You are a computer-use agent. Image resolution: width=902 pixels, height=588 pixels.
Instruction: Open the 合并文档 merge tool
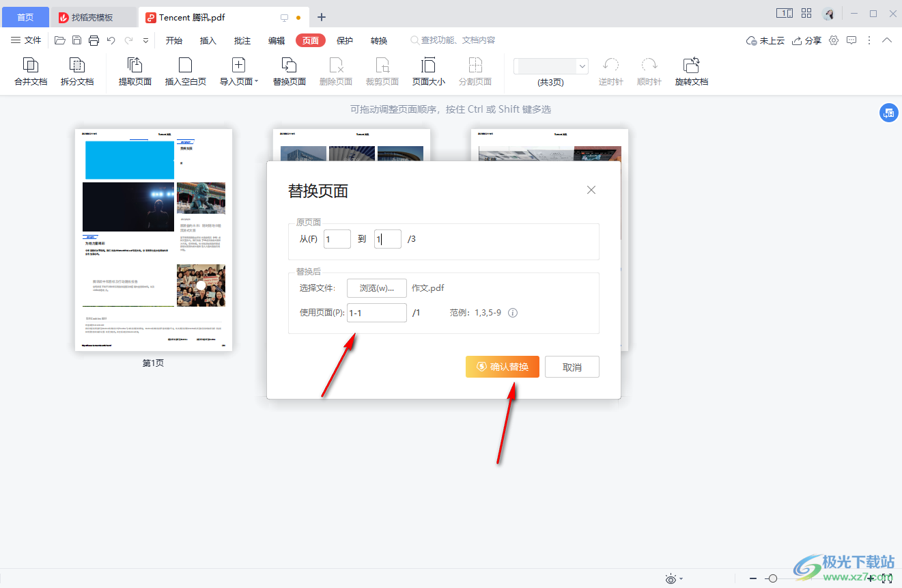pos(31,72)
